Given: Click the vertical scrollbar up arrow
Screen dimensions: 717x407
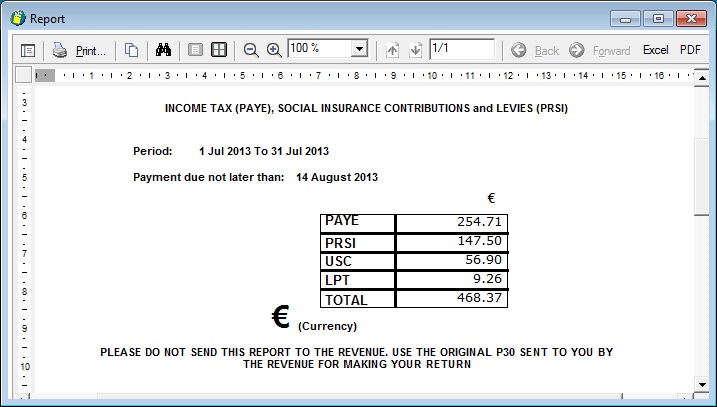Looking at the screenshot, I should click(702, 75).
